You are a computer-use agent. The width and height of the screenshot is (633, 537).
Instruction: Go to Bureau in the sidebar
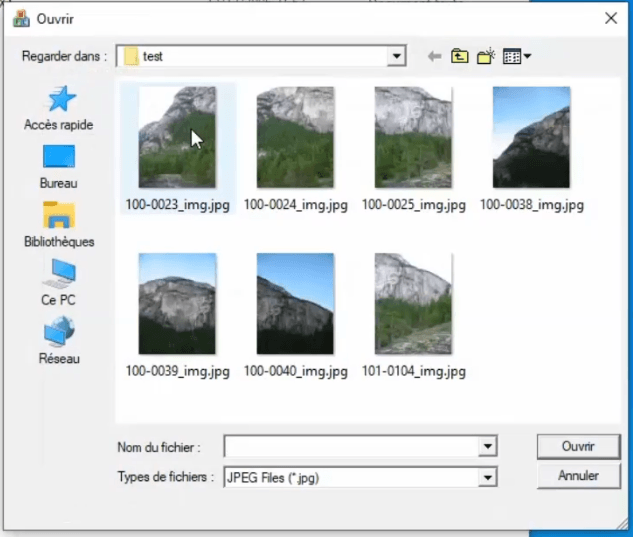click(59, 167)
